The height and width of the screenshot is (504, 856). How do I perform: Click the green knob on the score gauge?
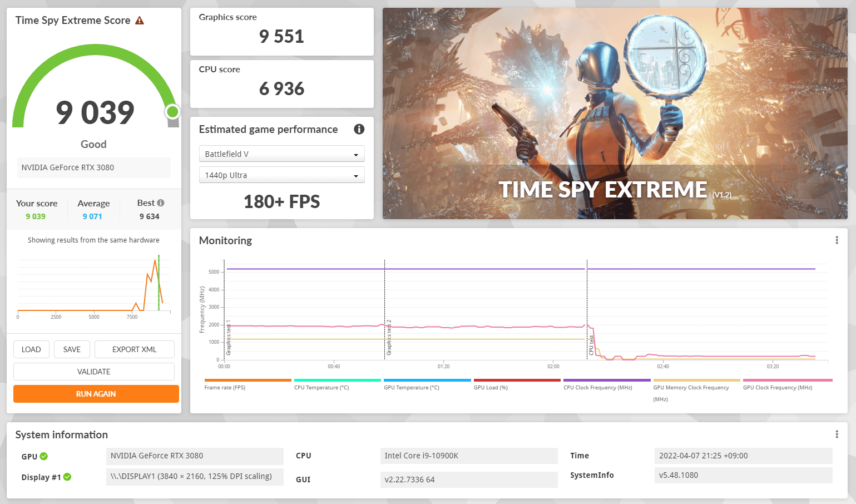tap(172, 112)
